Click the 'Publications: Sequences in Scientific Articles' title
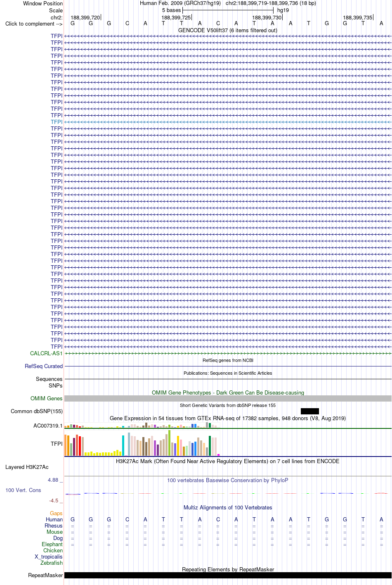This screenshot has height=585, width=392. 228,373
